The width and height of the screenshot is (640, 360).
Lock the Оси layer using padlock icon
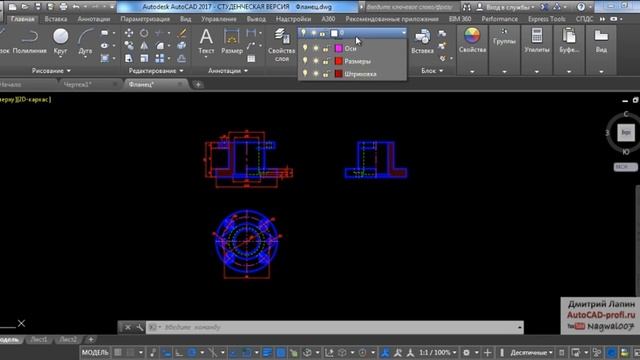tap(326, 48)
